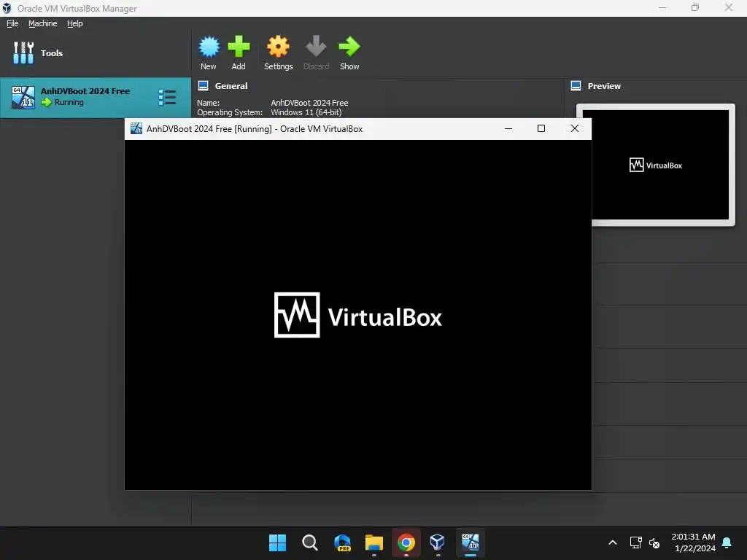Click the Preview thumbnail of the VM
747x560 pixels.
coord(660,165)
